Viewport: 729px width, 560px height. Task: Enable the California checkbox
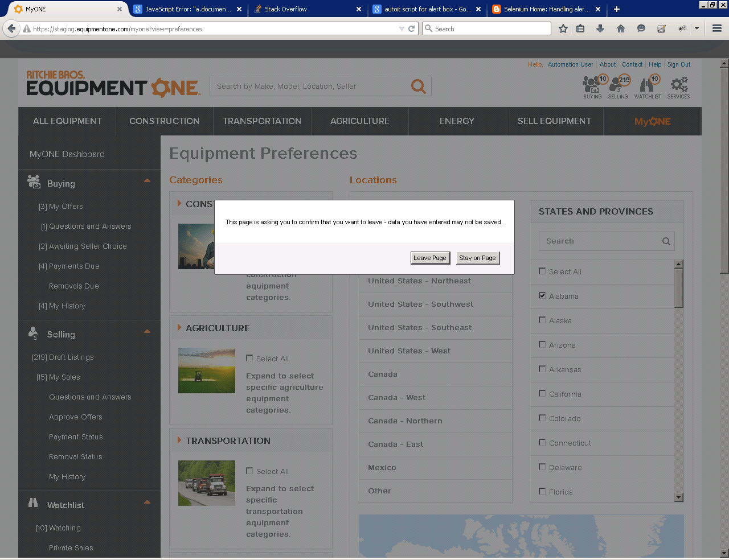point(542,393)
